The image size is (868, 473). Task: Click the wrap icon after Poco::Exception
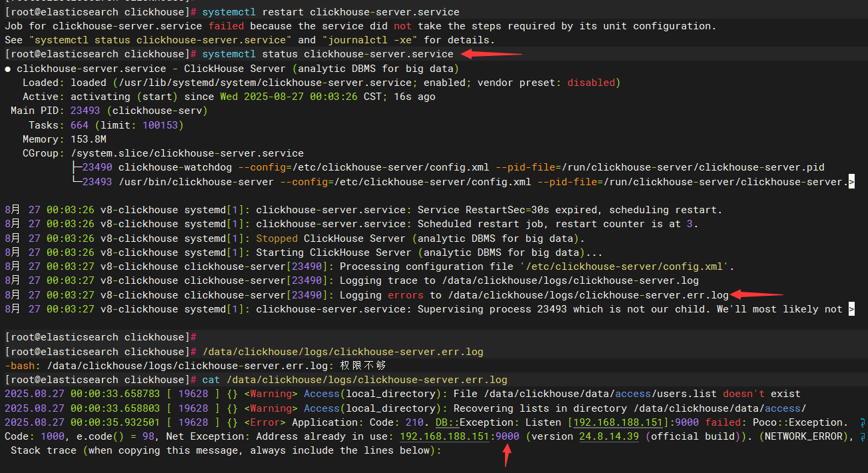click(862, 422)
